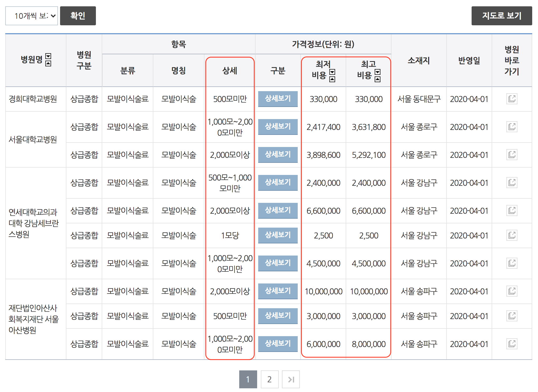Open the hospital shortcut icon for 서울대학교병원 first row
This screenshot has height=392, width=538.
point(512,127)
